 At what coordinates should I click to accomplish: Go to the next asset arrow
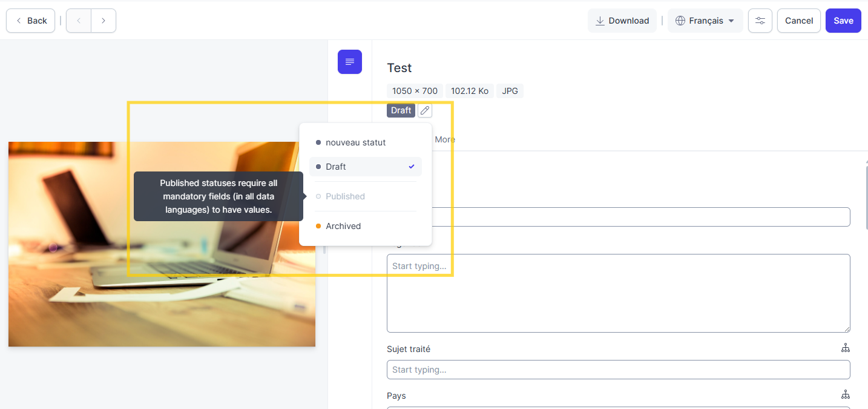coord(104,21)
